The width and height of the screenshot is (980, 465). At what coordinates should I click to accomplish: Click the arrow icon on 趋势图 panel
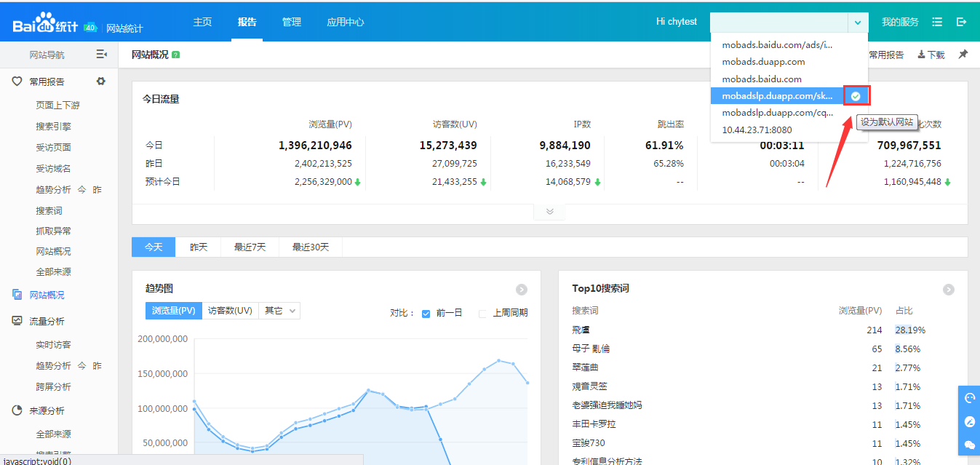coord(522,290)
